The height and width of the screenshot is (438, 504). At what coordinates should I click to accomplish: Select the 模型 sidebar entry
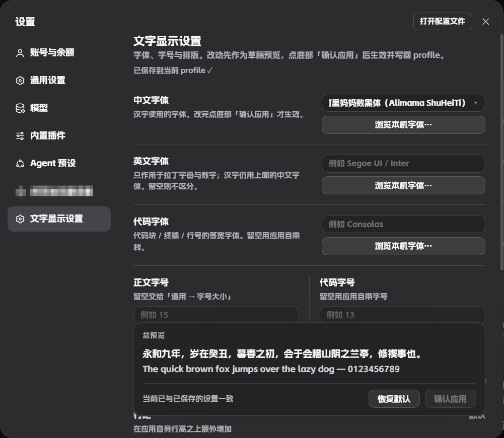tap(59, 108)
